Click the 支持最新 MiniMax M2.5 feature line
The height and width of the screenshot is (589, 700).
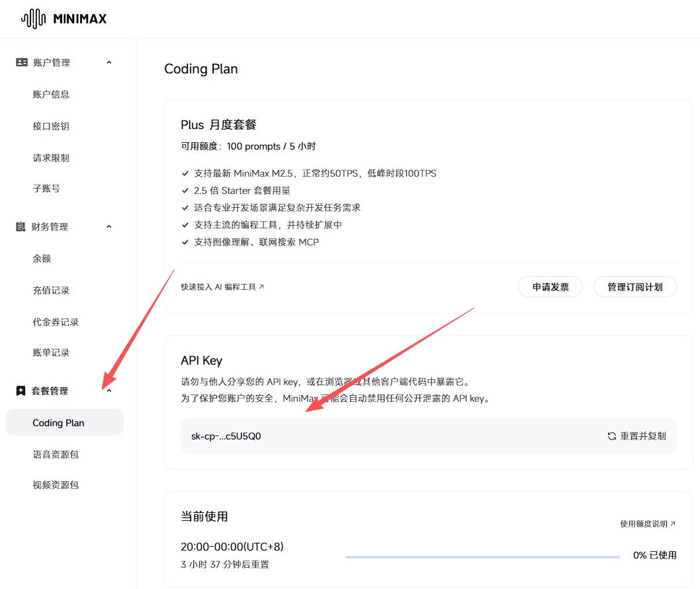coord(315,173)
